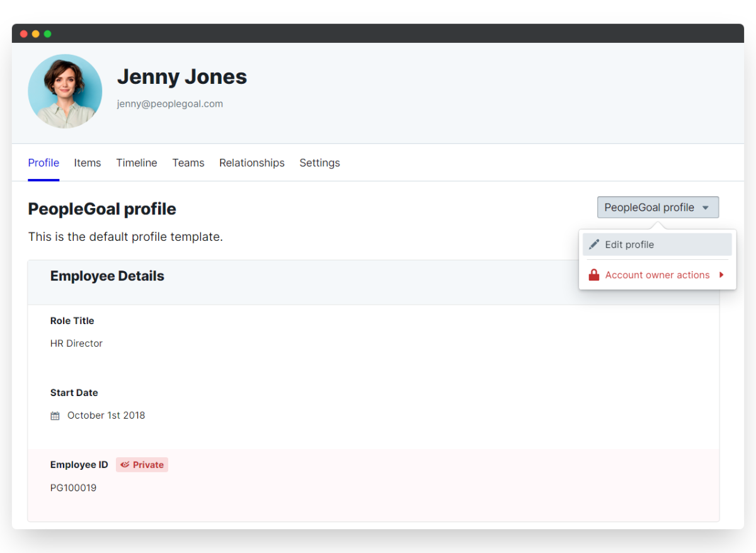The height and width of the screenshot is (553, 756).
Task: Click the PG100019 employee ID value
Action: coord(74,488)
